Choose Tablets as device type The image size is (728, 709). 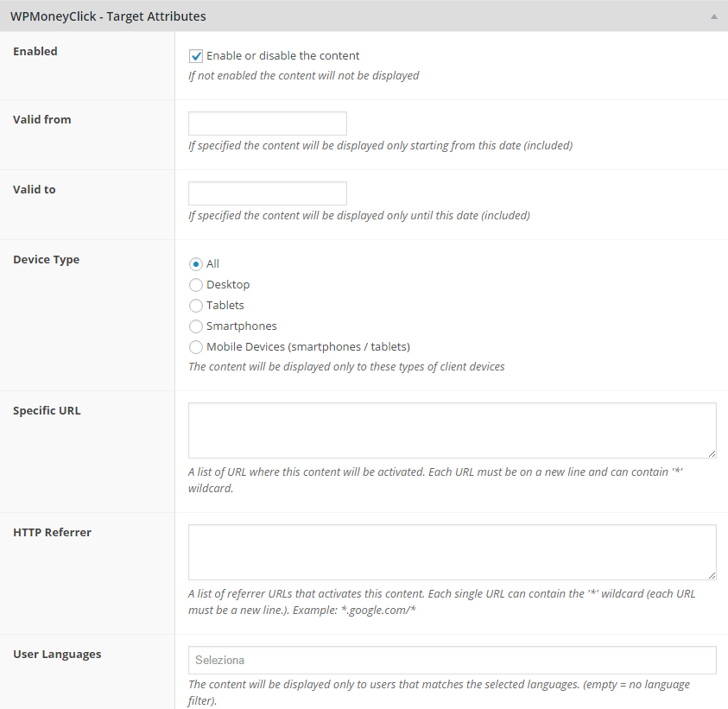click(x=196, y=306)
